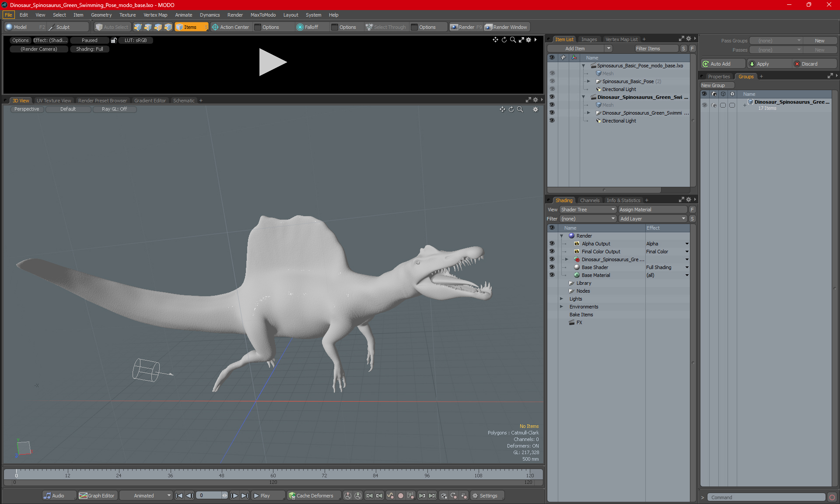This screenshot has width=840, height=504.
Task: Click the Auto Add button
Action: [723, 64]
